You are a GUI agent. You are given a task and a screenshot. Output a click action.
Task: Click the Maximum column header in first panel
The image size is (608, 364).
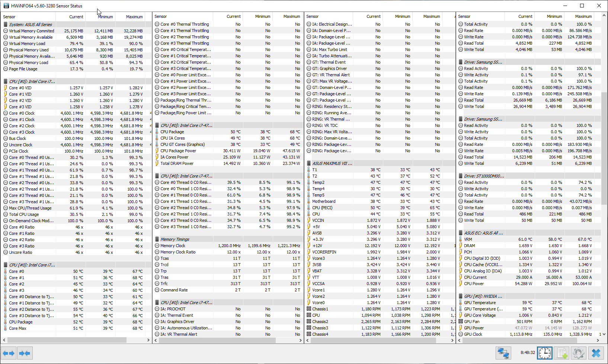[x=134, y=17]
